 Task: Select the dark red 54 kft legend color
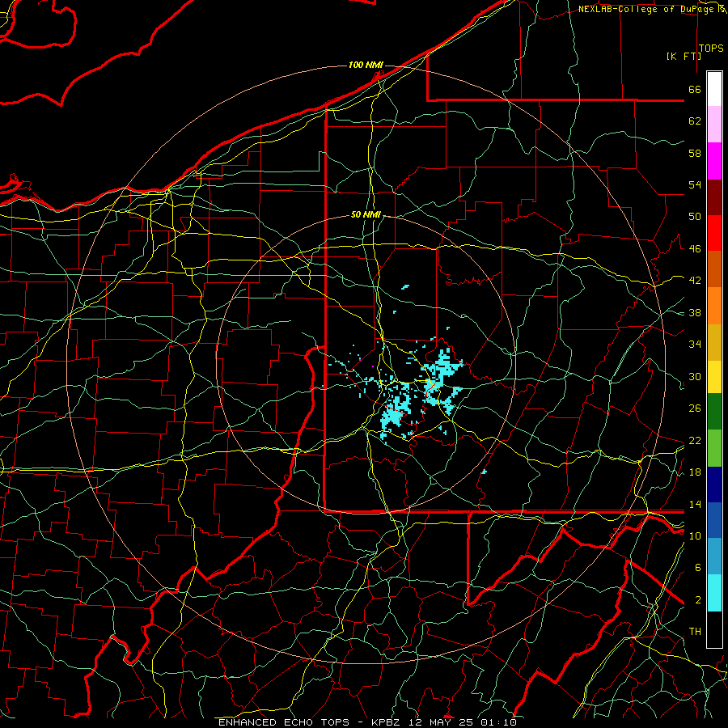(x=714, y=197)
